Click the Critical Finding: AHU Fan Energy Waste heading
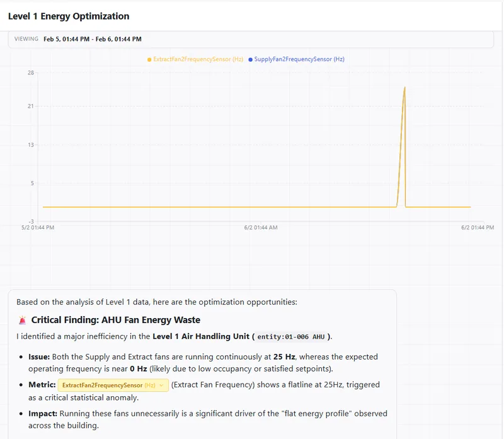 (x=115, y=320)
